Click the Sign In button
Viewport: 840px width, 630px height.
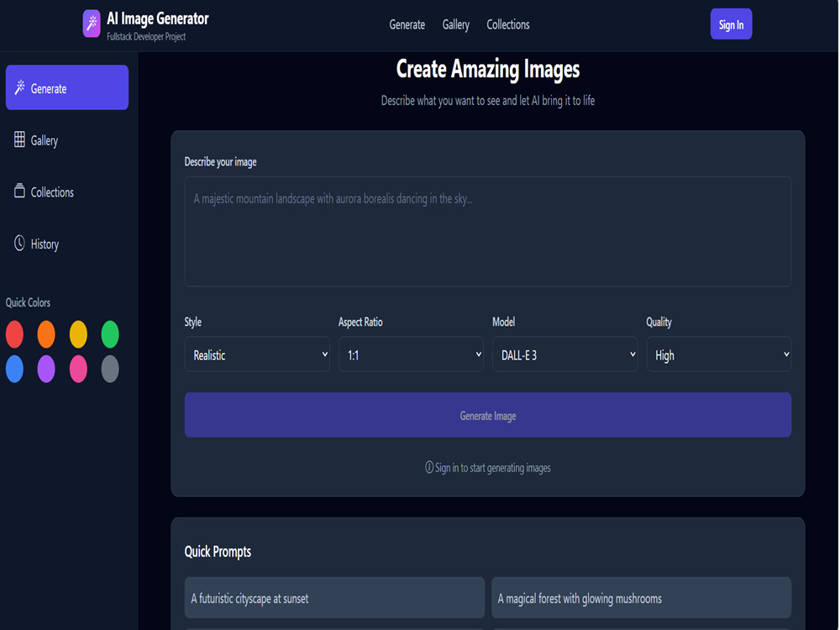(x=732, y=24)
